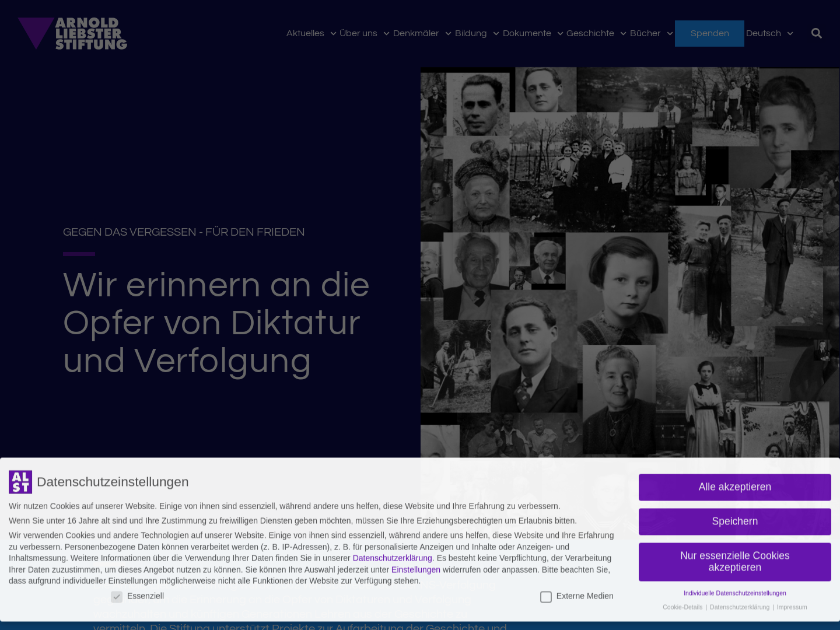Click the Datenschutzeinstellungen heading

[x=113, y=482]
